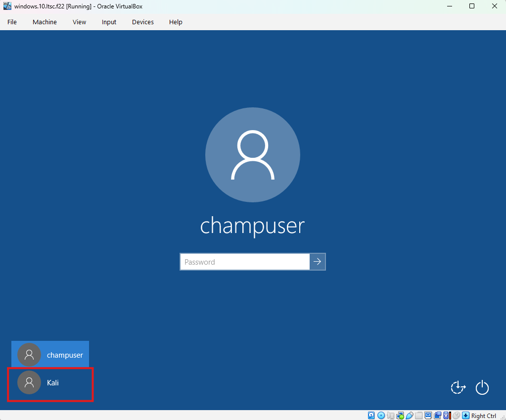The width and height of the screenshot is (506, 420).
Task: Click the USB devices status icon
Action: pyautogui.click(x=410, y=416)
